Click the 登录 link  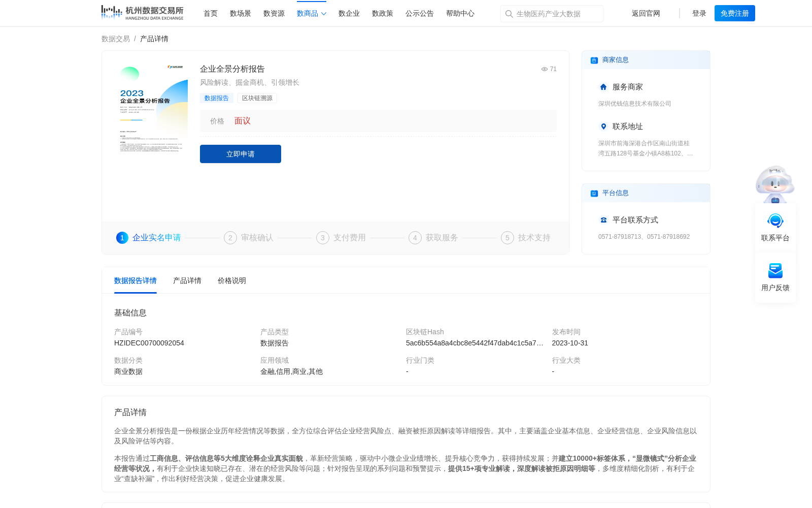[699, 14]
